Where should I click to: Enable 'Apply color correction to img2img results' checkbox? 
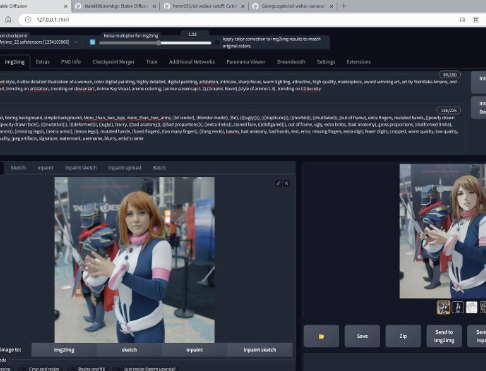217,42
